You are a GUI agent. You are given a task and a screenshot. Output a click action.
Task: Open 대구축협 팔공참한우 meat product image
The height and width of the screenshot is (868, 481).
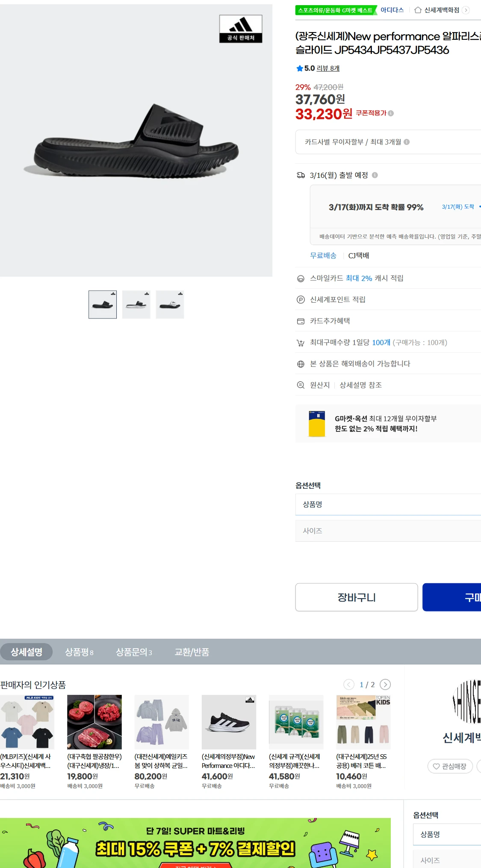94,722
